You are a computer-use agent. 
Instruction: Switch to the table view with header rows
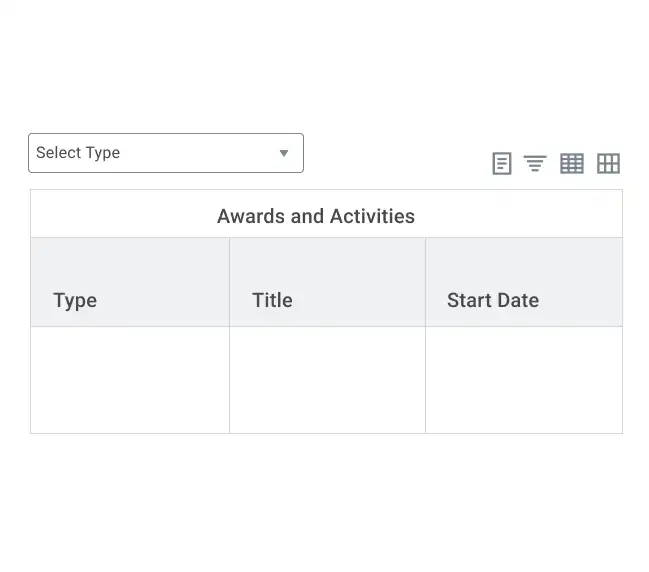pyautogui.click(x=572, y=164)
